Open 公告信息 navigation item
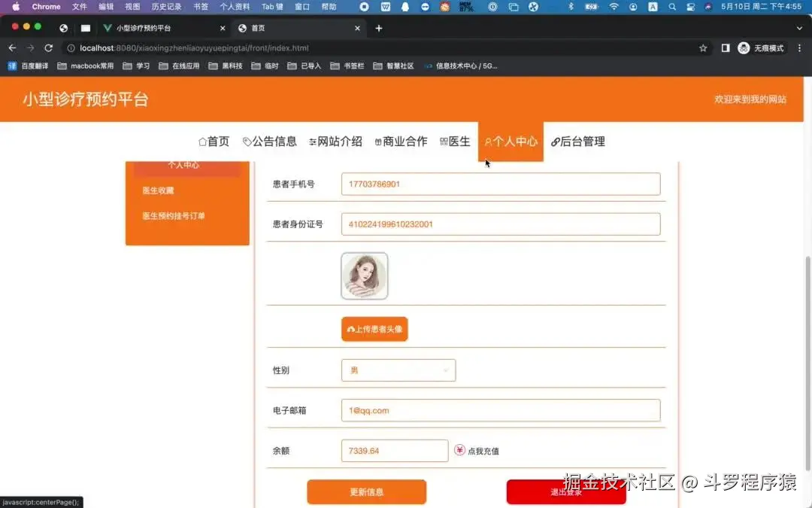This screenshot has height=508, width=812. (270, 141)
